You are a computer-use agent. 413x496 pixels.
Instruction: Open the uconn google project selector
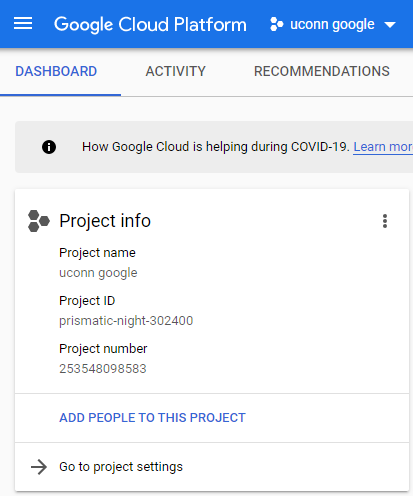pyautogui.click(x=333, y=24)
